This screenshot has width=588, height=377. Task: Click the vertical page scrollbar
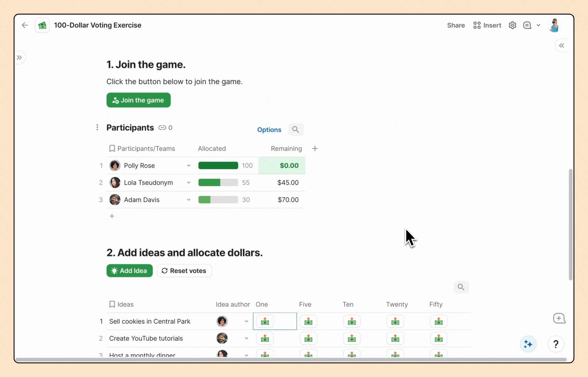click(x=571, y=224)
